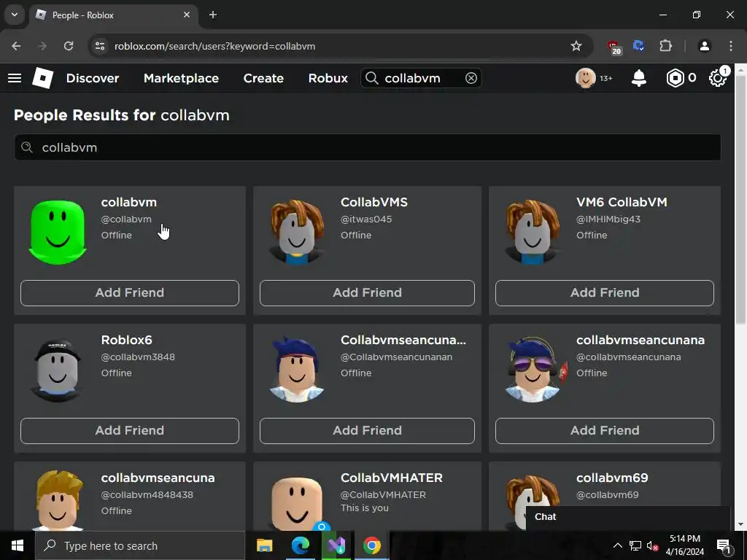Add Friend on the collabvm card
Screen dimensions: 747x560
(x=130, y=293)
